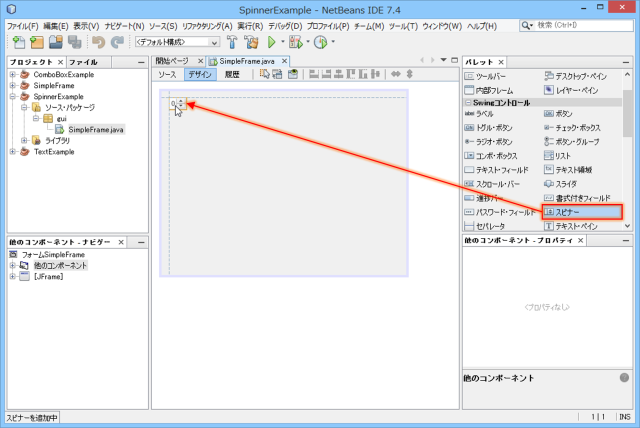Select the スライダ palette item
The height and width of the screenshot is (428, 640).
coord(560,184)
